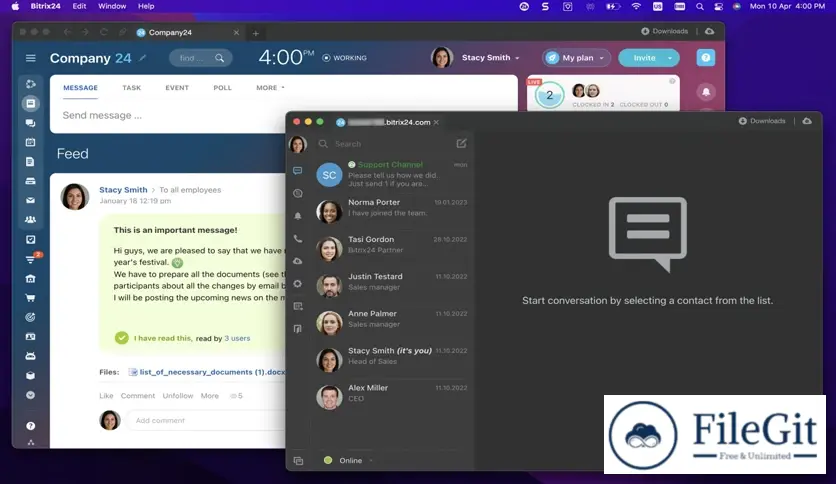Click the Unfollow link under the post
Screen dimensions: 836x484
click(x=178, y=396)
